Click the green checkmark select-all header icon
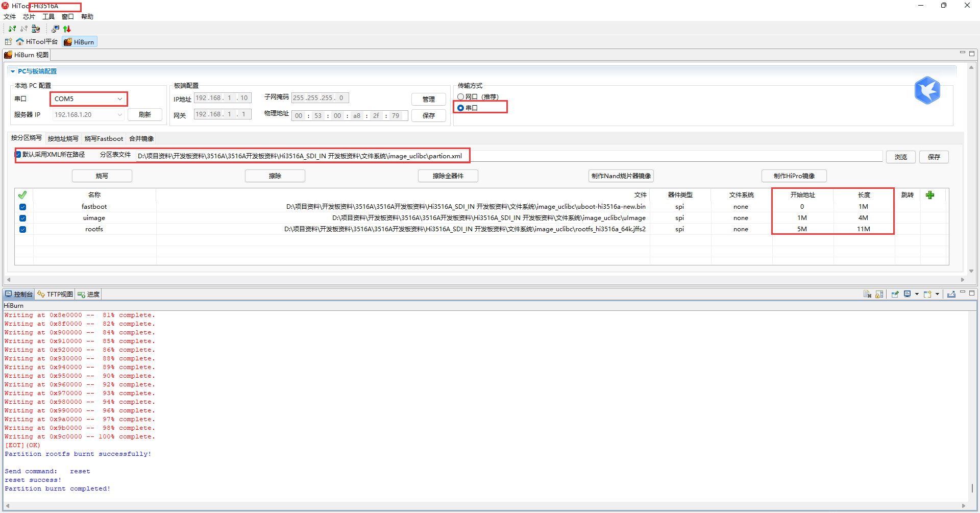The height and width of the screenshot is (513, 980). coord(22,195)
